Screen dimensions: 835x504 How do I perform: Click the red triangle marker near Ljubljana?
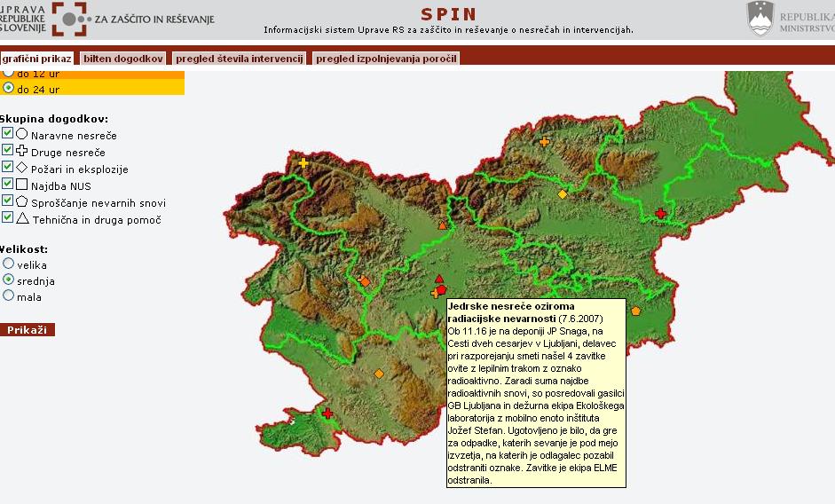coord(439,279)
